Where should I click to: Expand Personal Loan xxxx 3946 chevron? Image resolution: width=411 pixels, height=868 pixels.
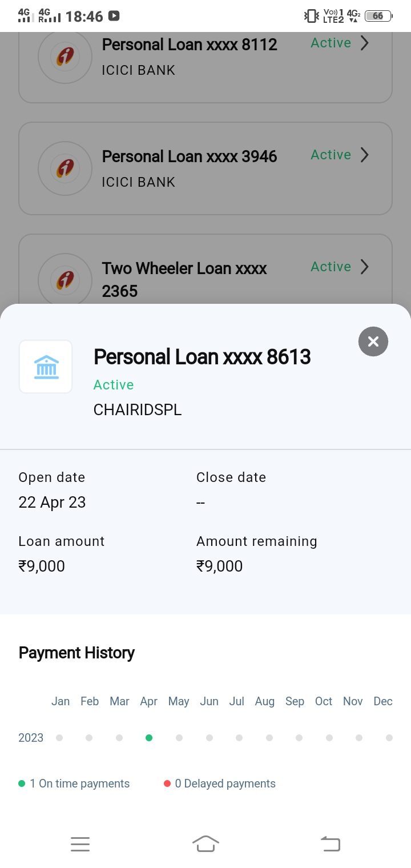(365, 155)
